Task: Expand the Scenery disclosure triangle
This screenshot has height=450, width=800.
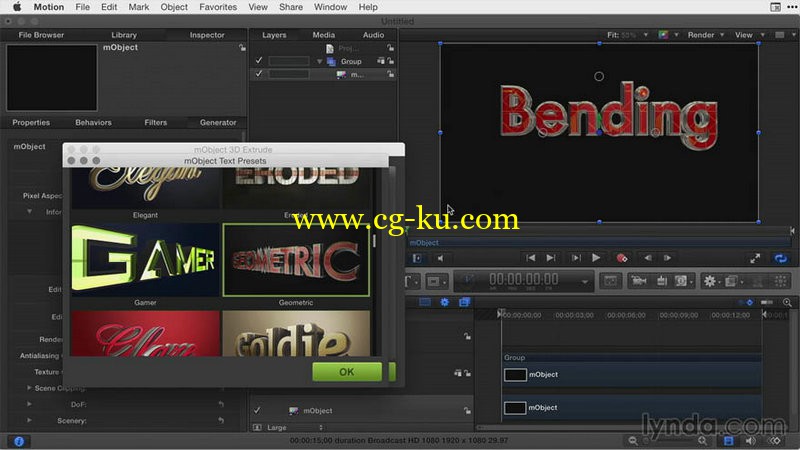Action: click(29, 420)
